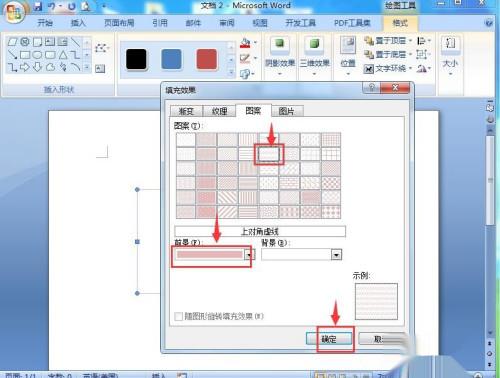Select the cloud shape
Viewport: 500px width, 378px height.
click(50, 67)
